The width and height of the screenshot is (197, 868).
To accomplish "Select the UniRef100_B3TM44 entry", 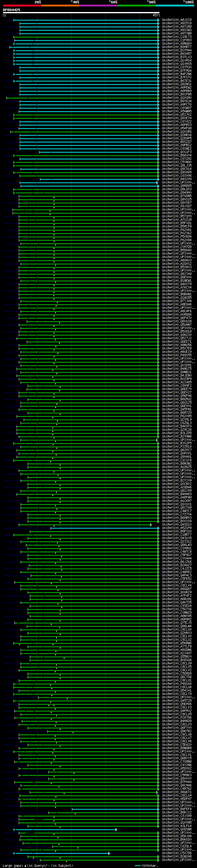I will (177, 50).
